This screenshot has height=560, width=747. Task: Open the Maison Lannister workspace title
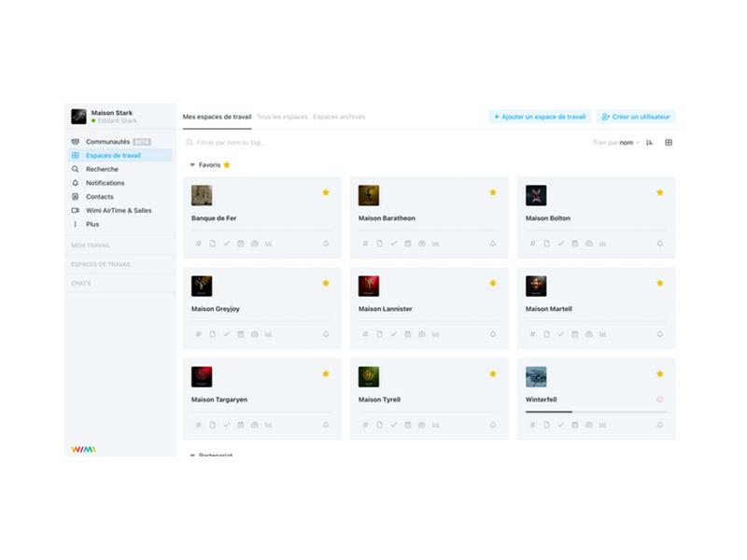click(x=385, y=309)
